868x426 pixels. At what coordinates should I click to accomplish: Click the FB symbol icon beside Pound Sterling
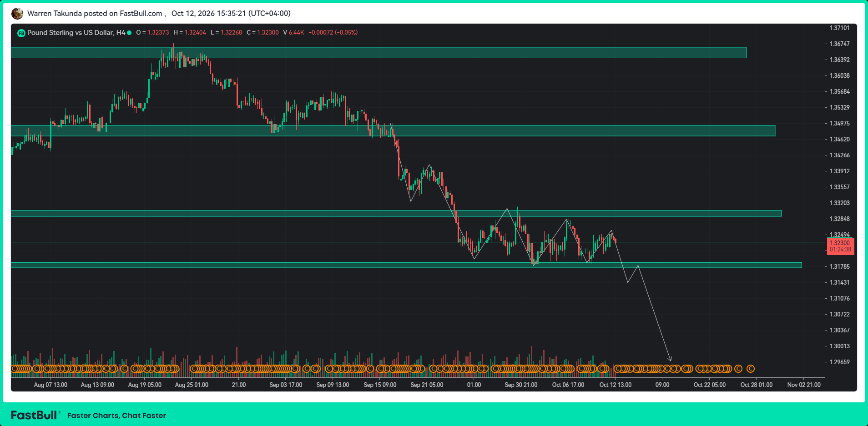pyautogui.click(x=21, y=33)
